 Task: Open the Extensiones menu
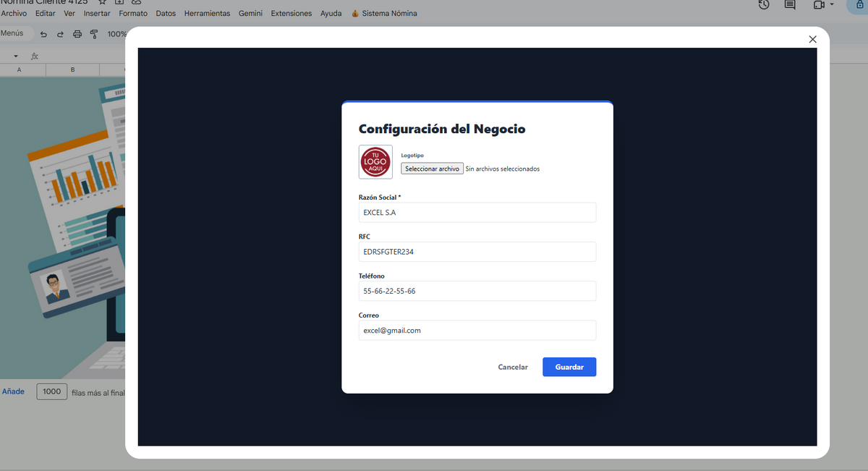point(292,13)
